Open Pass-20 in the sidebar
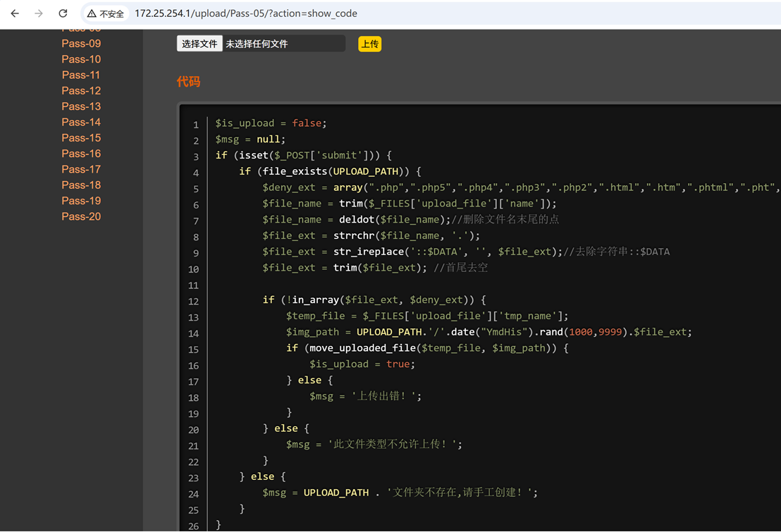This screenshot has width=781, height=532. [81, 216]
